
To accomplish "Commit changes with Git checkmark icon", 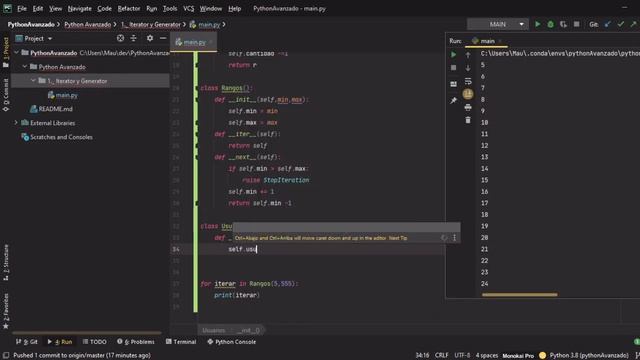I will pyautogui.click(x=620, y=24).
